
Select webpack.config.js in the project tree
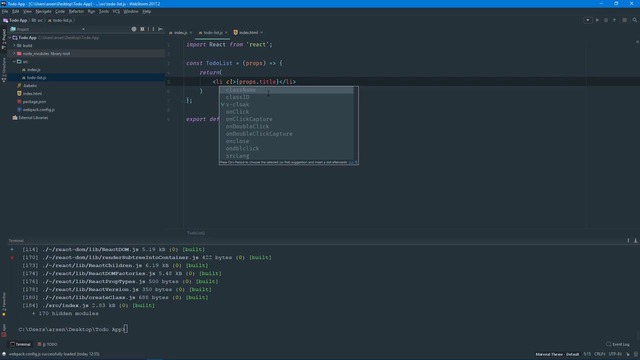point(38,110)
